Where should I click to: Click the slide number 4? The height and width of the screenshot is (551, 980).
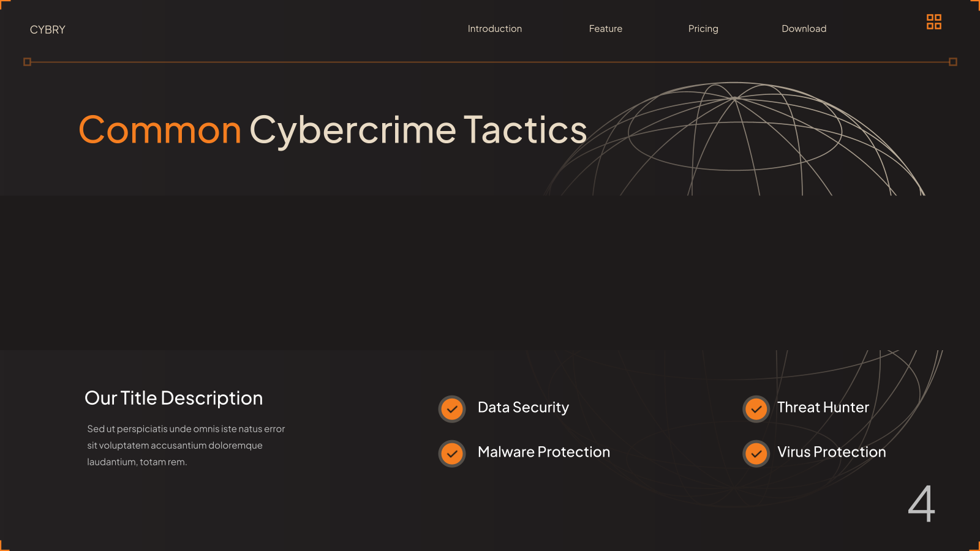pyautogui.click(x=921, y=504)
